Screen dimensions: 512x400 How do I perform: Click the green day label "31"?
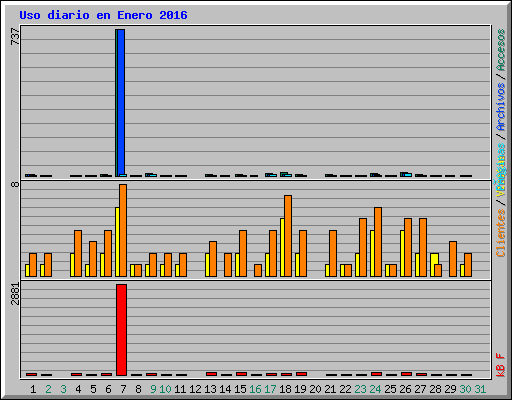(x=480, y=389)
